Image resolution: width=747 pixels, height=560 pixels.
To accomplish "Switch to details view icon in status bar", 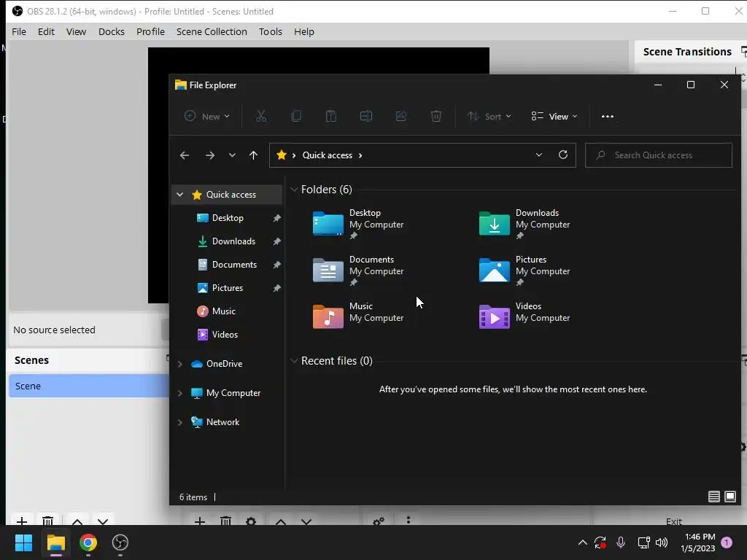I will point(713,497).
